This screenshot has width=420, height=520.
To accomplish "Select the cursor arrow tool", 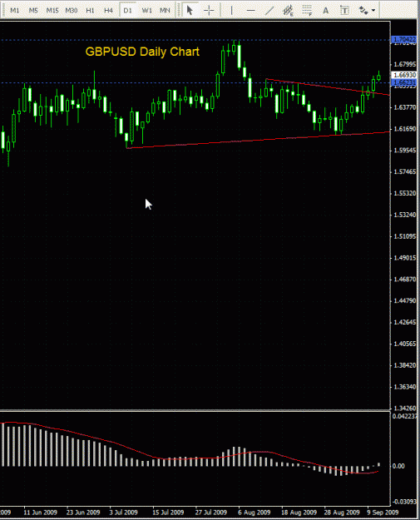I will point(190,10).
